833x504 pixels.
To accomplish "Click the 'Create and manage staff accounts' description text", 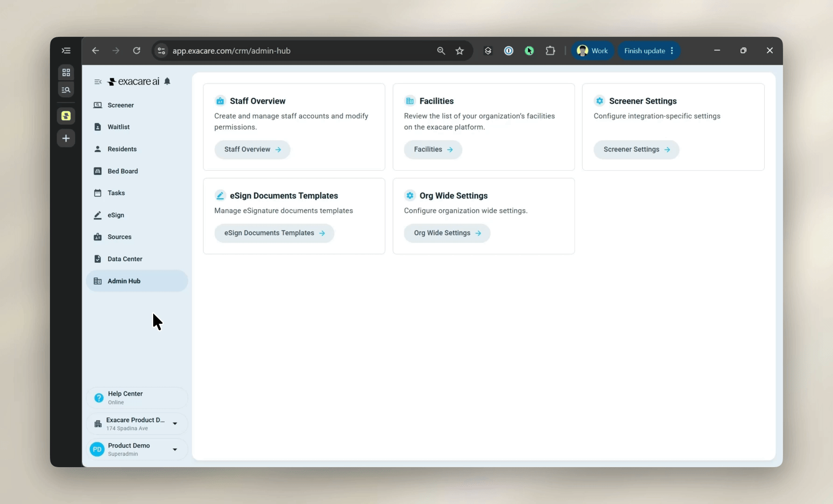I will pos(291,121).
